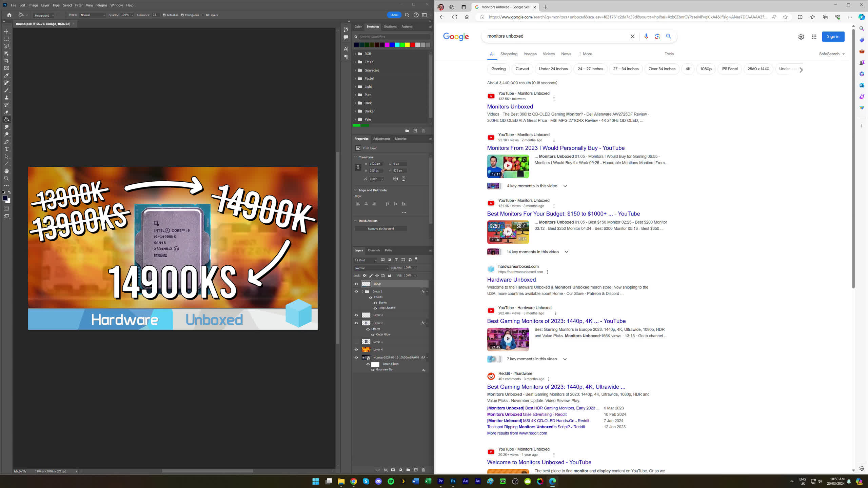Image resolution: width=868 pixels, height=488 pixels.
Task: Click Google voice search microphone icon
Action: 646,36
